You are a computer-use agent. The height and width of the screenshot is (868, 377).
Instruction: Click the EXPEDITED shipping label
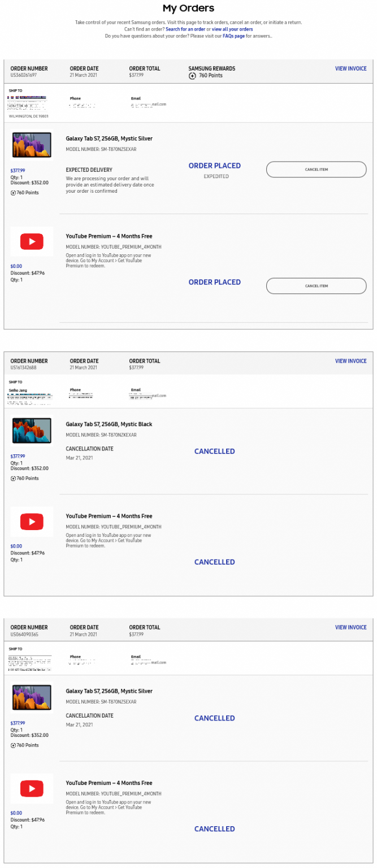coord(216,176)
